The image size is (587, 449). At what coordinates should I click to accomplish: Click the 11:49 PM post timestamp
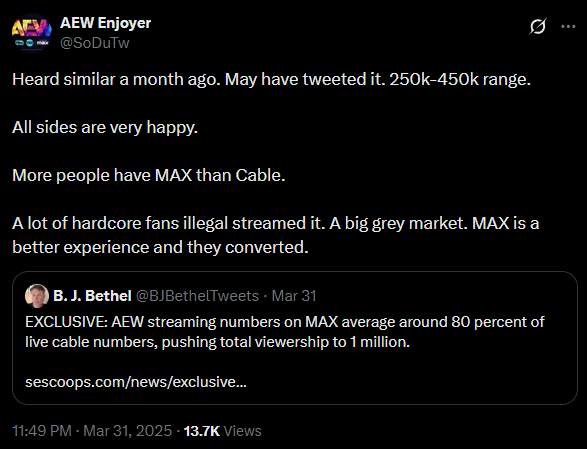click(x=42, y=431)
